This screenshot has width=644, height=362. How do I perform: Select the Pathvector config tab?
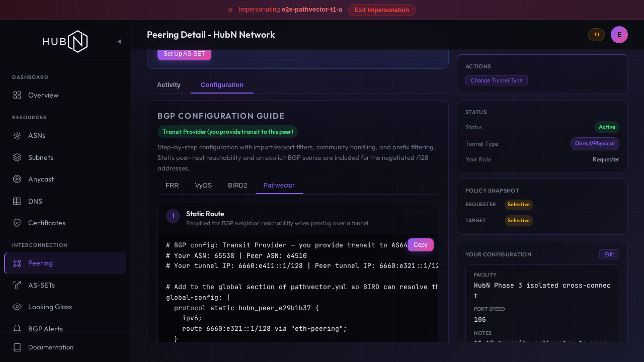coord(279,186)
